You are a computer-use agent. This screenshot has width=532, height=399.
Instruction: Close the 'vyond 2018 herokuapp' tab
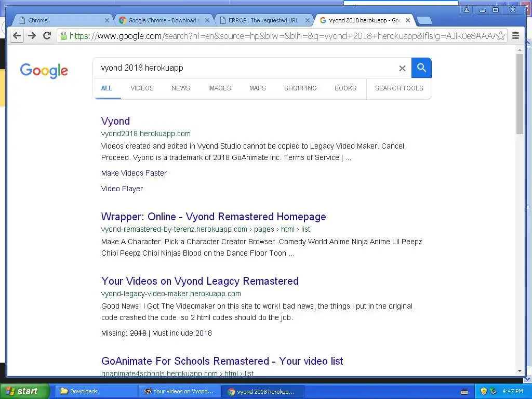[408, 20]
